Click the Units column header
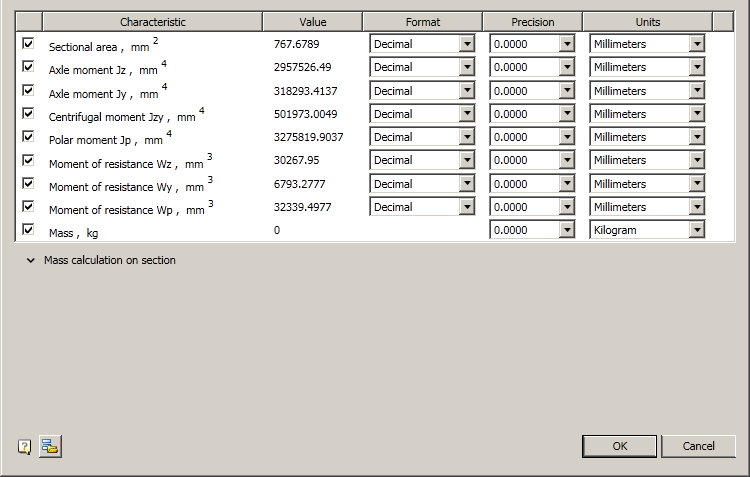Image resolution: width=750 pixels, height=477 pixels. 647,22
